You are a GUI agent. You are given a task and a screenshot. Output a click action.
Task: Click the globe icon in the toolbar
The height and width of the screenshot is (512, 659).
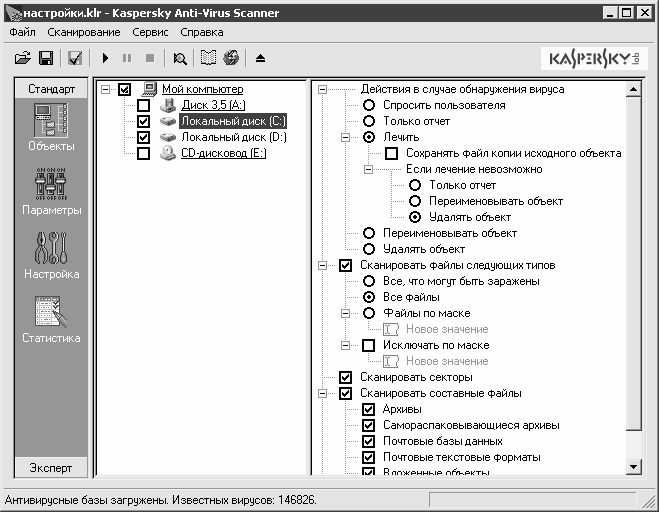click(231, 58)
